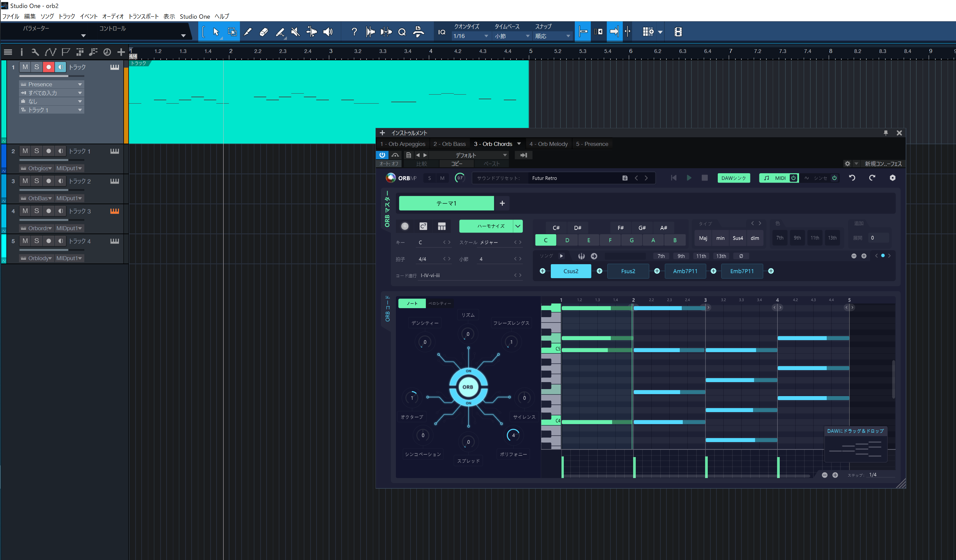
Task: Mute トラック 3 with M button
Action: [25, 211]
